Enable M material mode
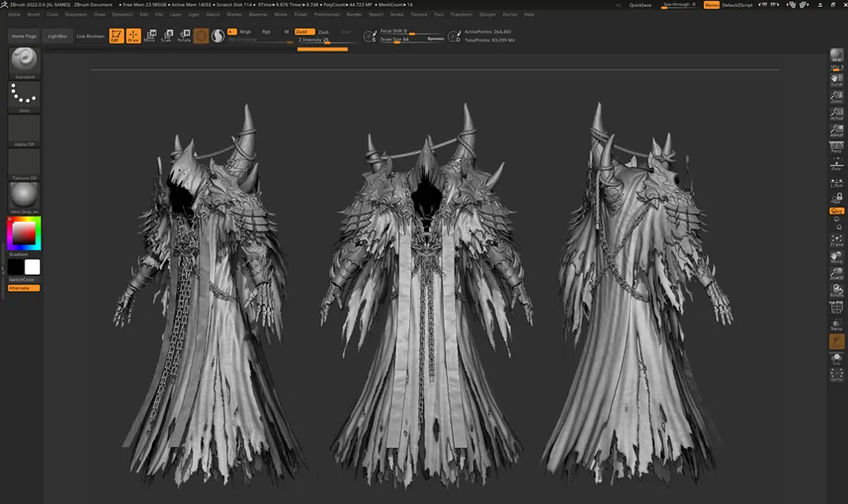The height and width of the screenshot is (504, 848). coord(286,32)
